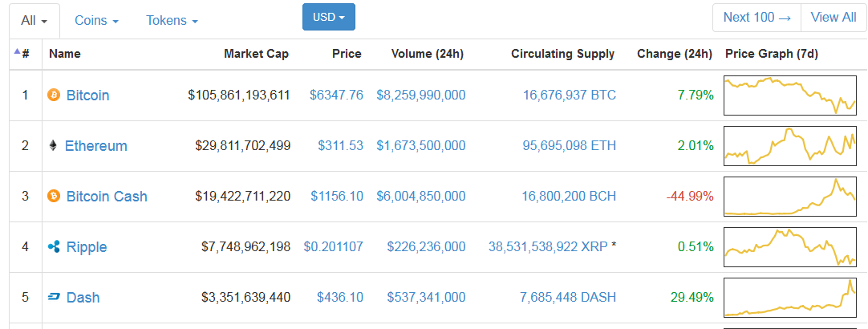Expand the Coins dropdown menu

click(97, 21)
